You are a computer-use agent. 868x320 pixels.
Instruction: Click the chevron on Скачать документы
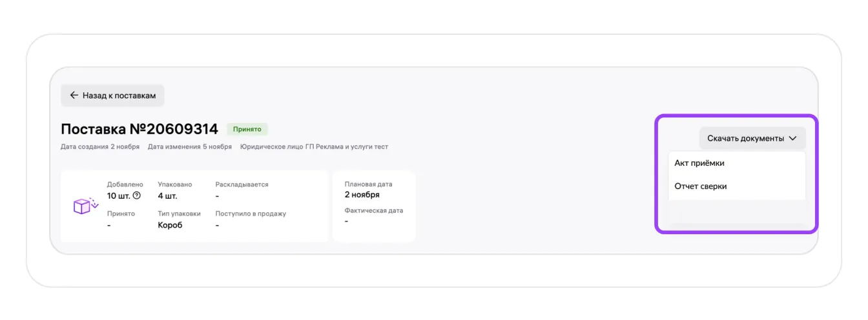coord(793,138)
